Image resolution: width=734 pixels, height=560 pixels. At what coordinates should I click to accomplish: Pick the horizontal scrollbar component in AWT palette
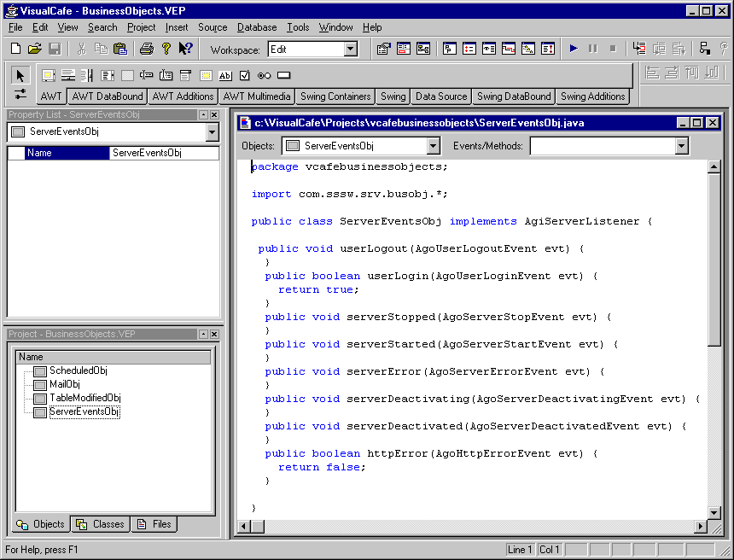68,75
